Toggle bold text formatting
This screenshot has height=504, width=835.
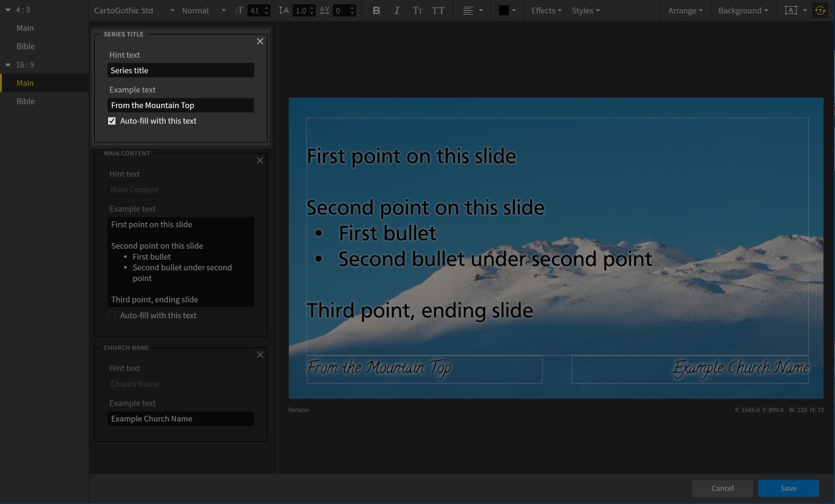click(x=376, y=10)
